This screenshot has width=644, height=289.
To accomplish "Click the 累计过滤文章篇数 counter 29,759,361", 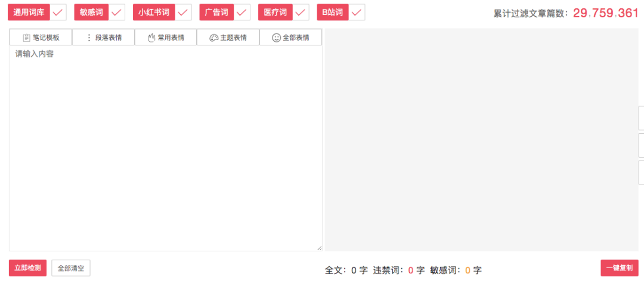I will (605, 13).
